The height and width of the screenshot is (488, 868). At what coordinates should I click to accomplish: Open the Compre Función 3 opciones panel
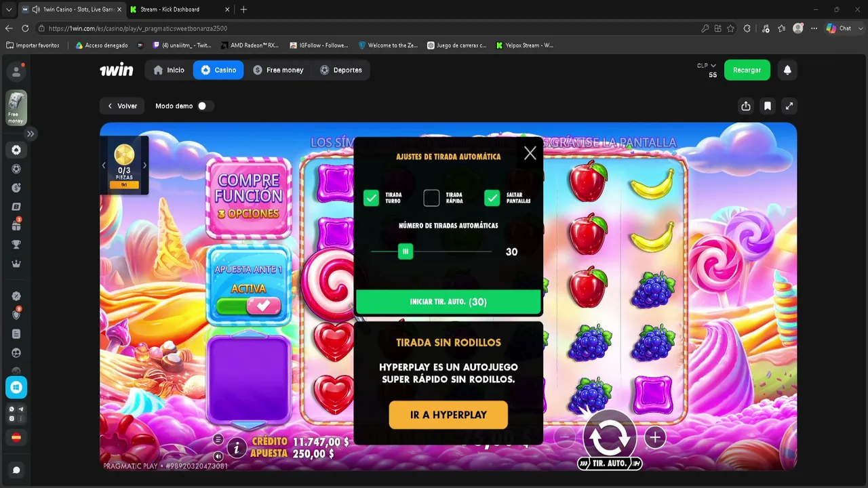(x=249, y=197)
